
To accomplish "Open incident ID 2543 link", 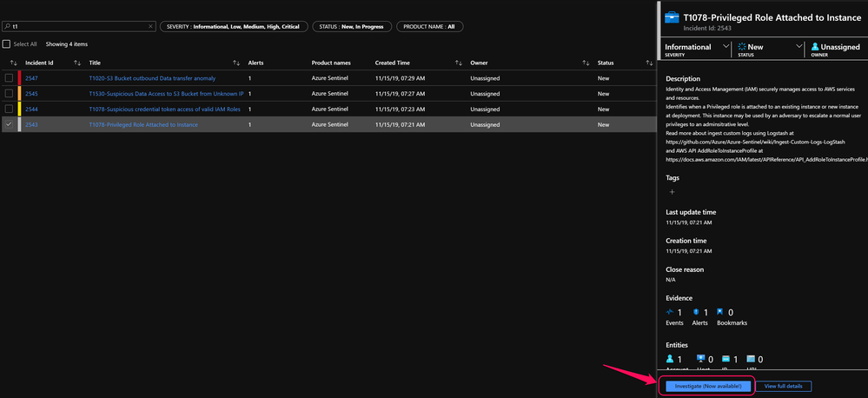I will coord(31,125).
